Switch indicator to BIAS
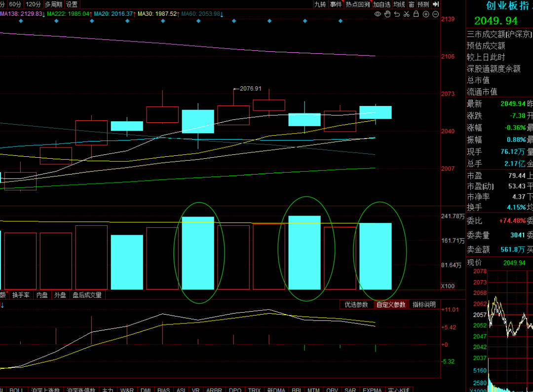The height and width of the screenshot is (392, 533). (x=163, y=390)
